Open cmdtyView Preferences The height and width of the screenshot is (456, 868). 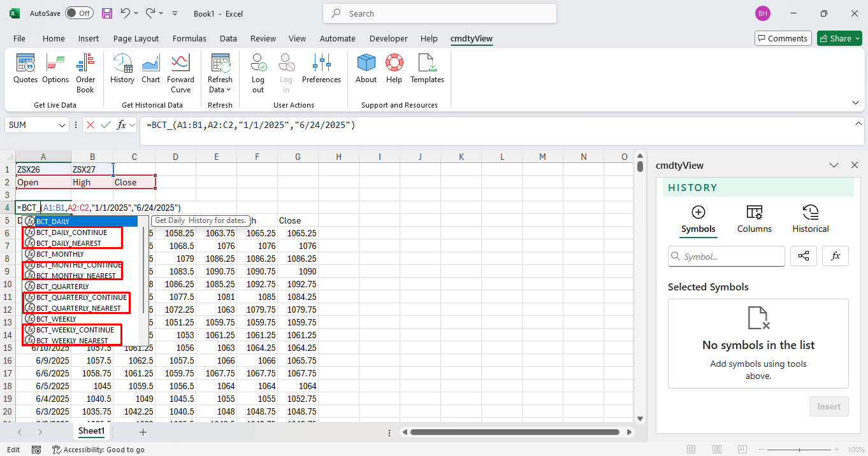[x=321, y=70]
